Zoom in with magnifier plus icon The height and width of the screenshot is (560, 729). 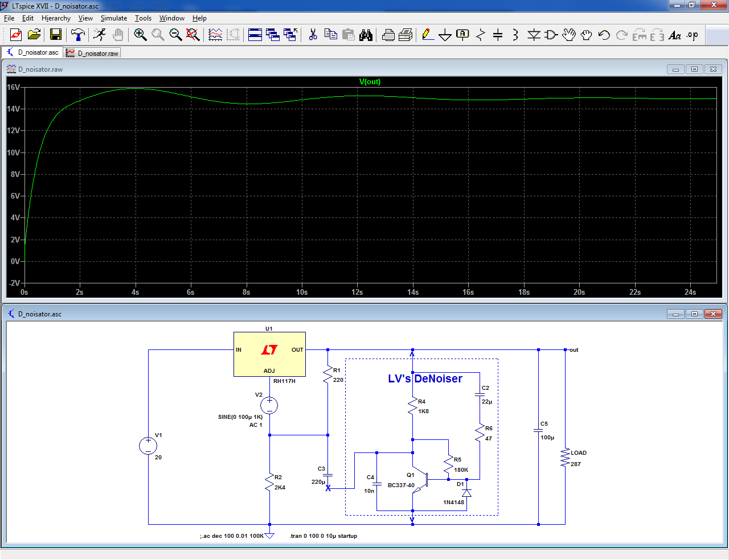(x=140, y=35)
